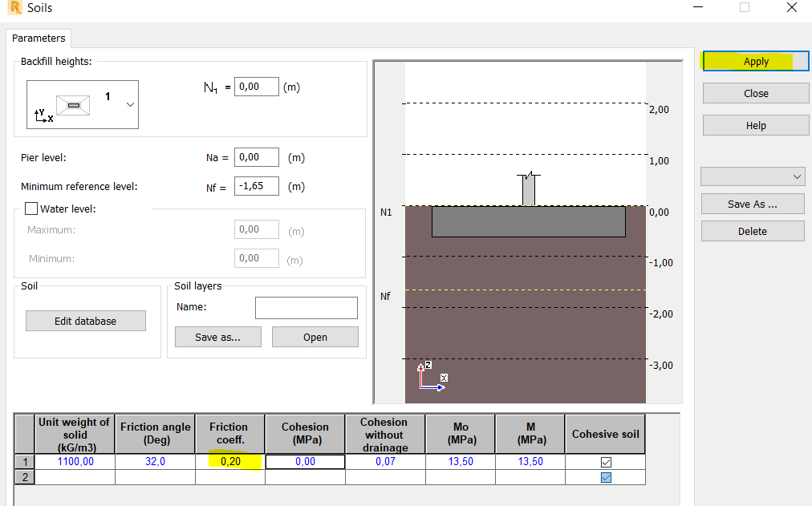Image resolution: width=812 pixels, height=506 pixels.
Task: Open the empty dropdown below the Help button
Action: [752, 176]
